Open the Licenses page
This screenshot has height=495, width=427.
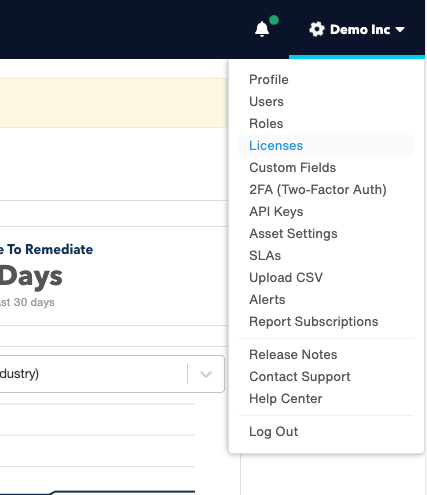276,146
